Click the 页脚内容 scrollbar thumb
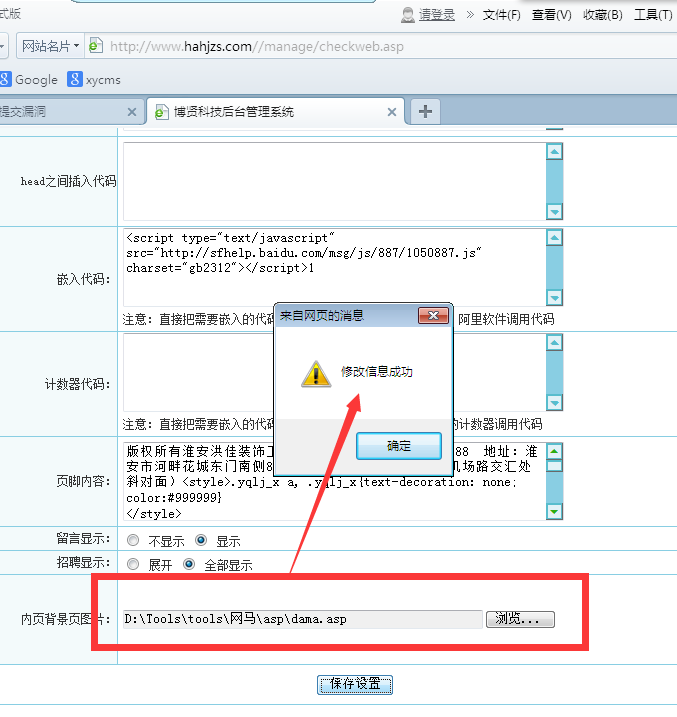 [x=554, y=466]
